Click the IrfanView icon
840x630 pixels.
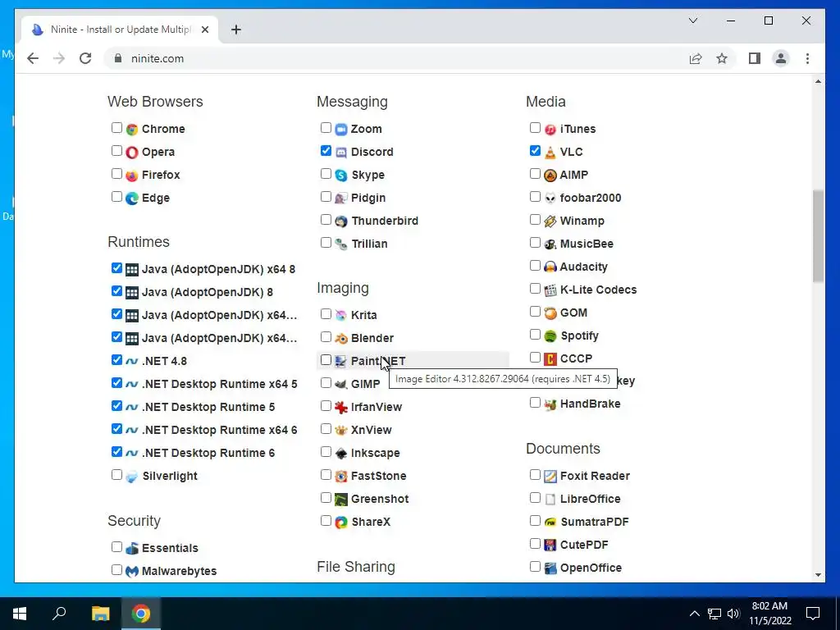click(341, 407)
